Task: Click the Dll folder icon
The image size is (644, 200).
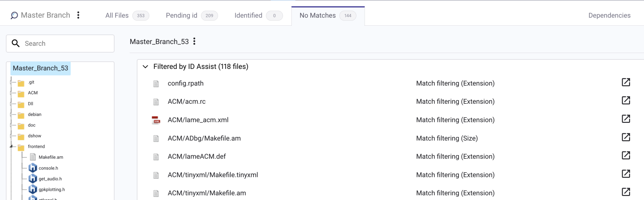Action: (21, 104)
